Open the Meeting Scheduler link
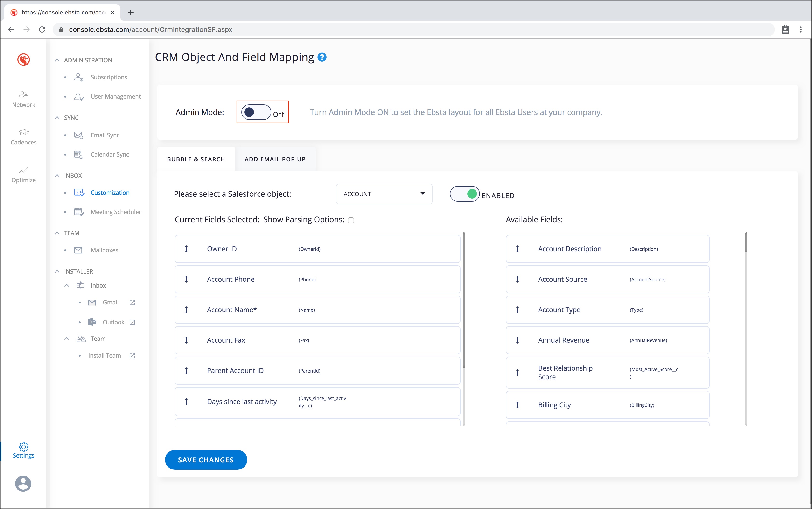812x519 pixels. [116, 212]
